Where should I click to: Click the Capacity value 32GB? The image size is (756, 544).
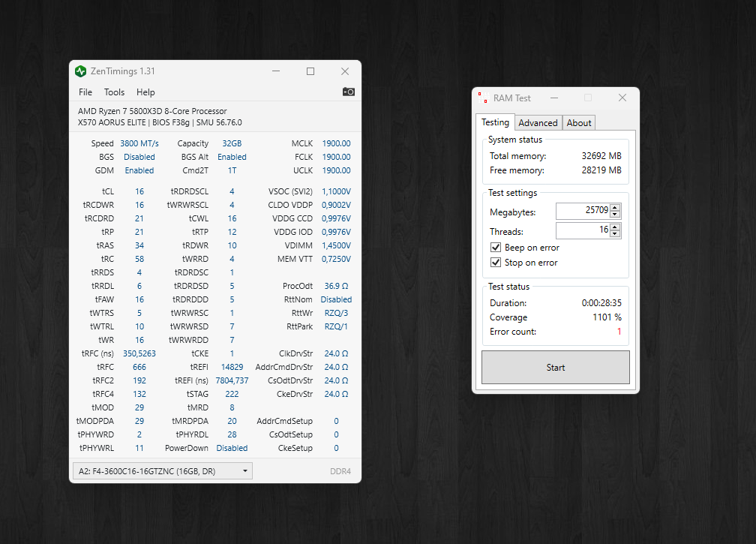(x=232, y=143)
